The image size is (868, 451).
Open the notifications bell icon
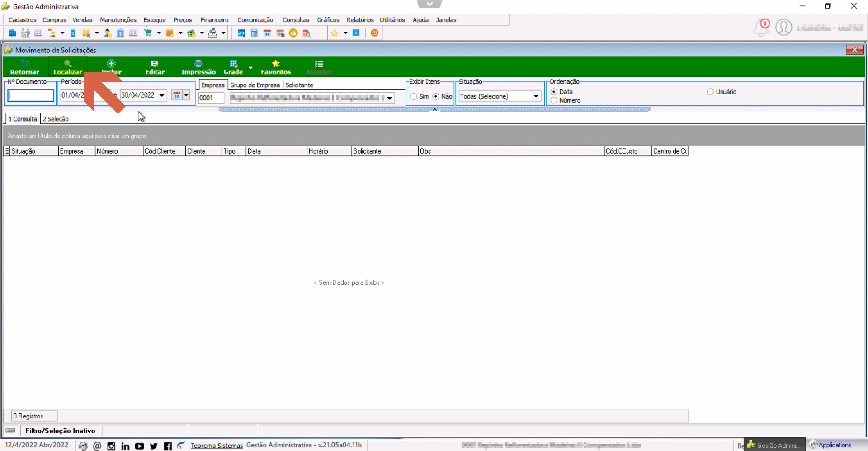(761, 28)
